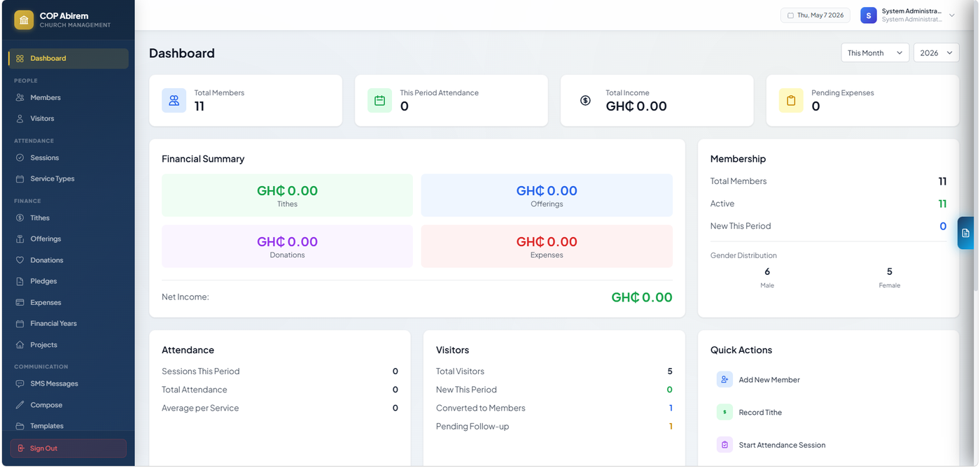980x468 pixels.
Task: Click the Tithes GH₵ 0.00 summary card
Action: pyautogui.click(x=287, y=195)
